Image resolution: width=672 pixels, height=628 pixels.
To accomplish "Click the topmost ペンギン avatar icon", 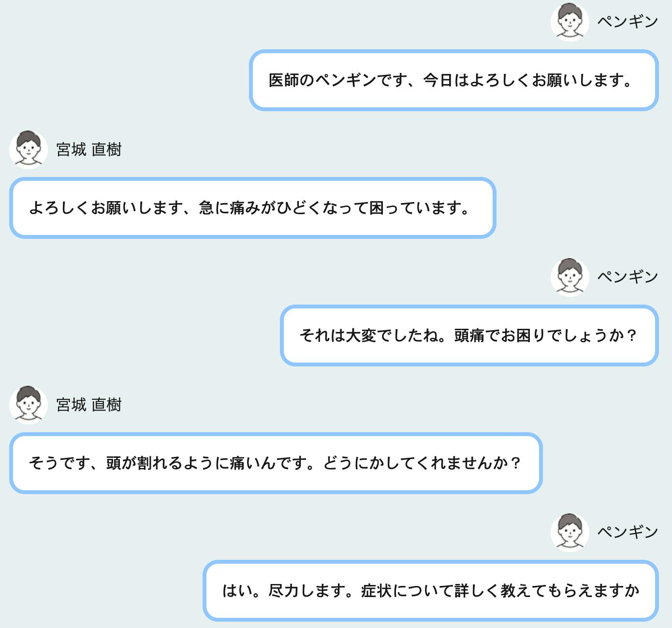I will 570,22.
